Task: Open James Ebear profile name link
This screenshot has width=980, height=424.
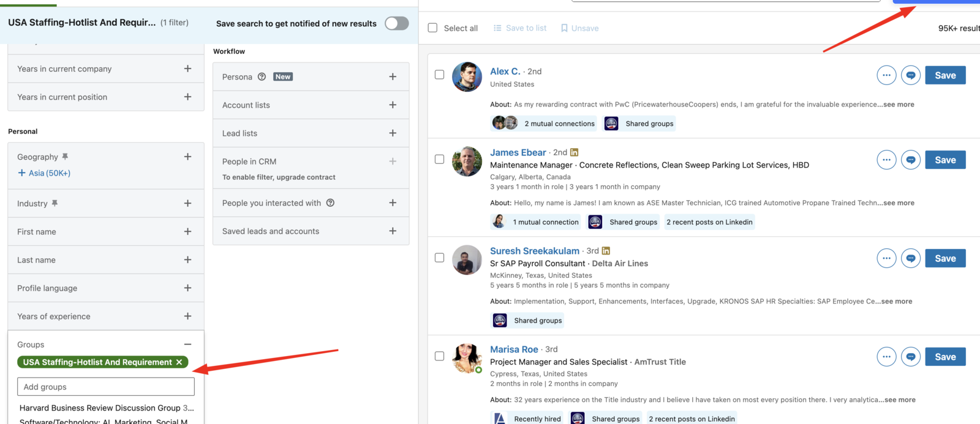Action: tap(518, 152)
